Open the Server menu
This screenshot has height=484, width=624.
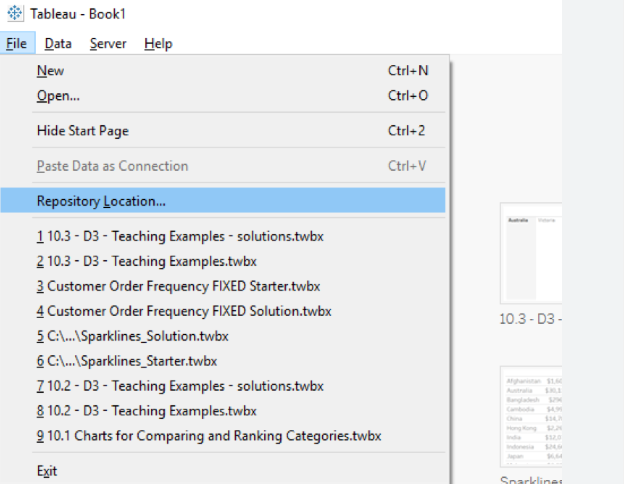[108, 43]
